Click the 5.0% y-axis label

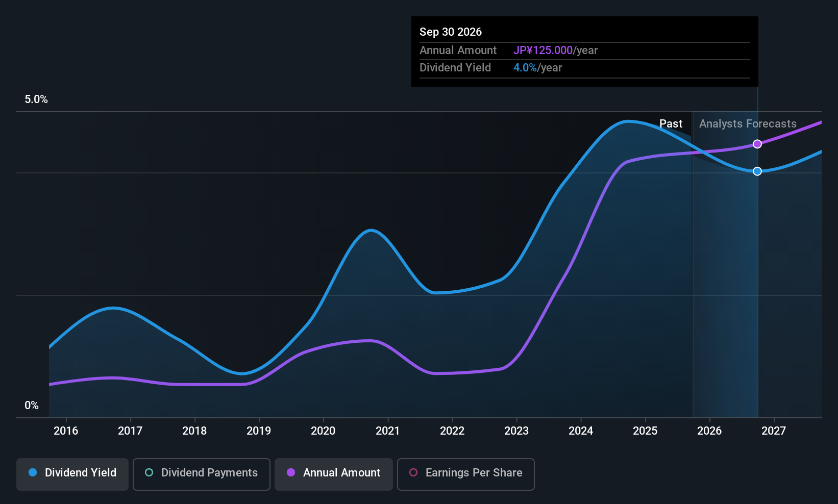pyautogui.click(x=36, y=99)
